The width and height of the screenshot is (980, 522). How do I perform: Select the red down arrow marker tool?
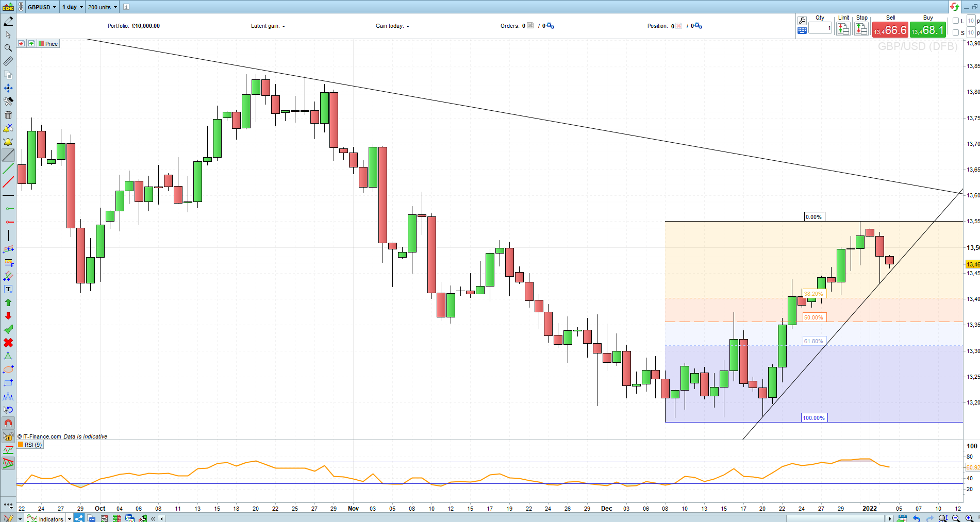pyautogui.click(x=8, y=316)
